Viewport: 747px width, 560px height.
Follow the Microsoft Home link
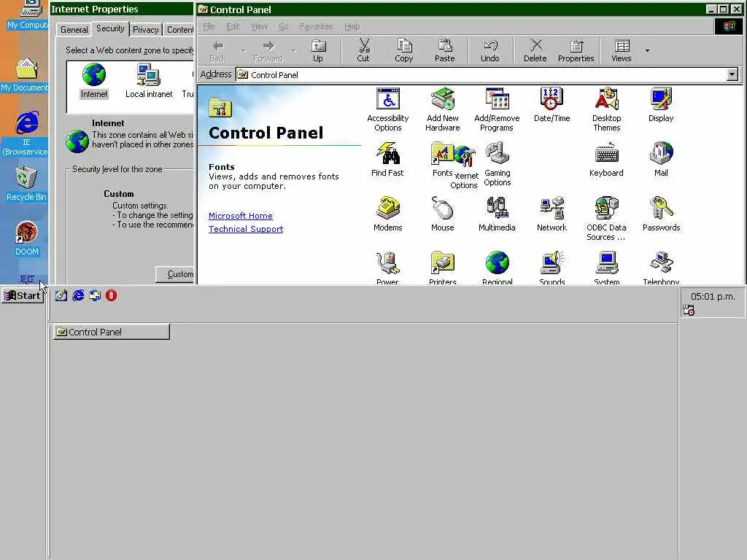click(241, 216)
